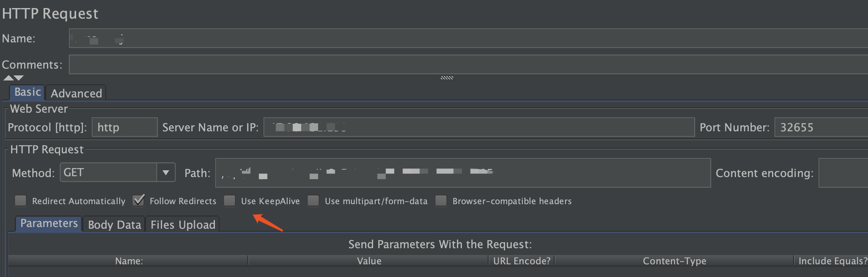Open the HTTP Method dropdown

(x=167, y=172)
